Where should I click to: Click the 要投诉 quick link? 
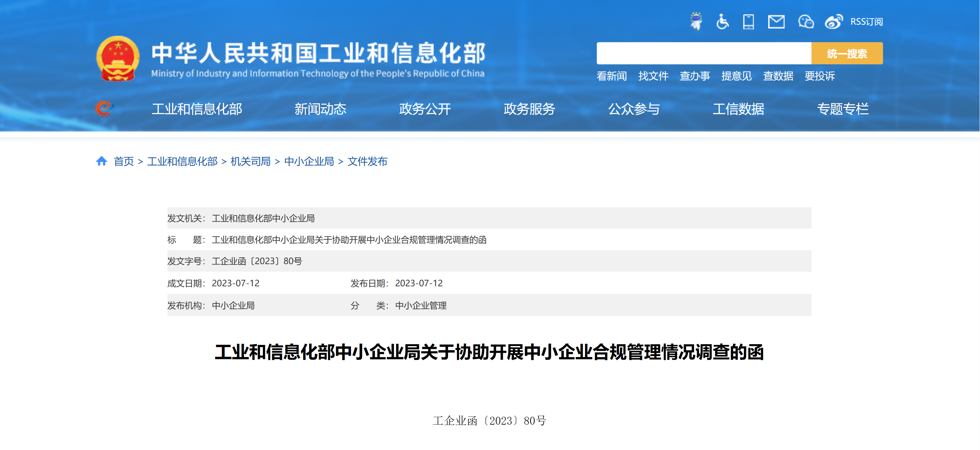[x=819, y=76]
